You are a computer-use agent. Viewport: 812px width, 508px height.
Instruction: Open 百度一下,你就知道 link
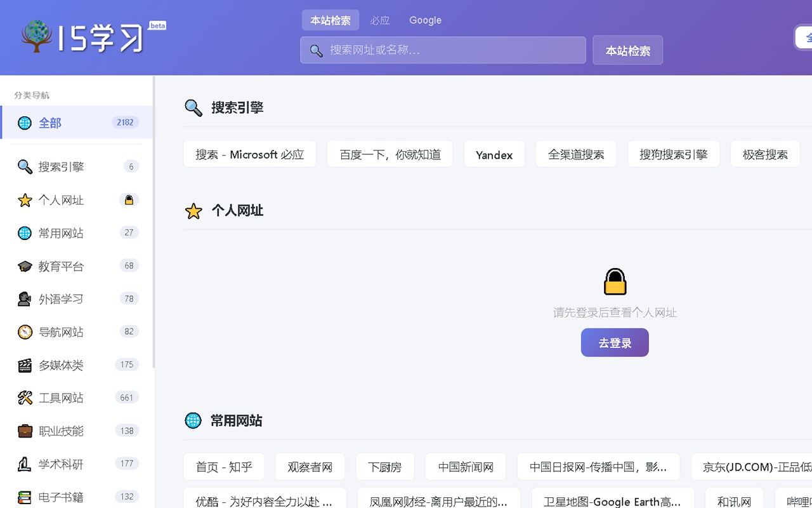[x=390, y=154]
